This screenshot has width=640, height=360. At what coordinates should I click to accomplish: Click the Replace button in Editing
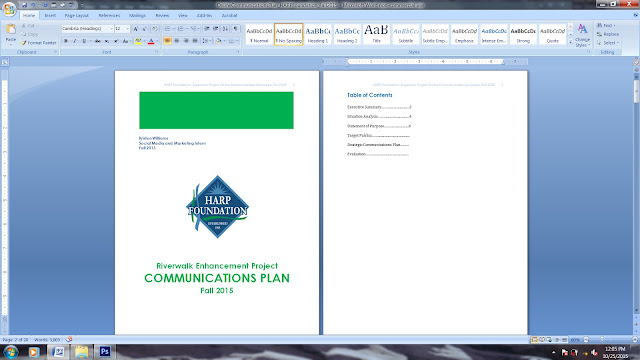pos(608,34)
